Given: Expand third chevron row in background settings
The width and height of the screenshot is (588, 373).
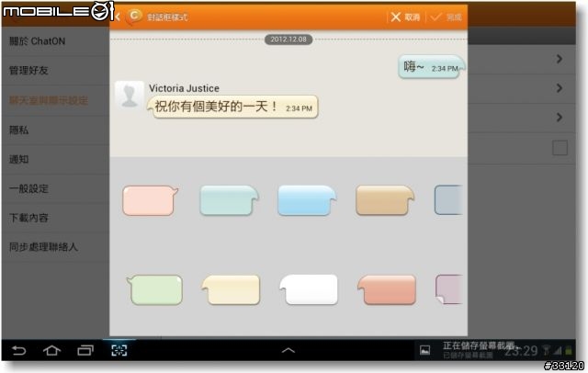Looking at the screenshot, I should coord(560,118).
